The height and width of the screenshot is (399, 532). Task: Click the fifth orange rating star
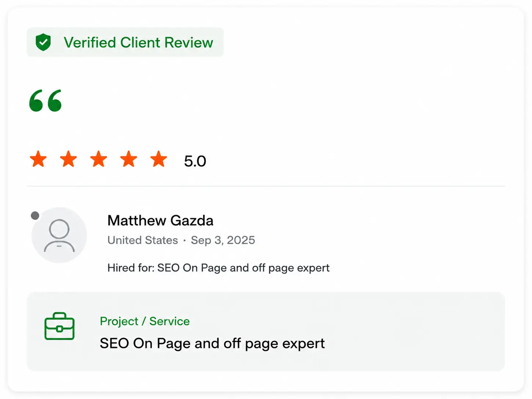pos(159,159)
